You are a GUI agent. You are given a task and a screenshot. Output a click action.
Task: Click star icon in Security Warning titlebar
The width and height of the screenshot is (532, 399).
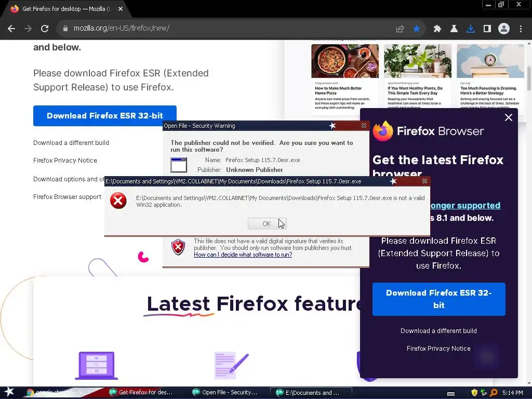332,126
